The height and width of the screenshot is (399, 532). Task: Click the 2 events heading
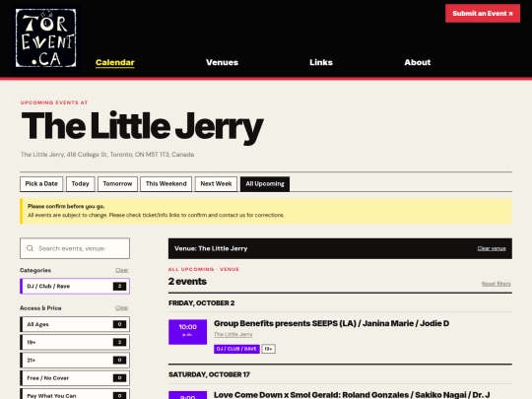pyautogui.click(x=187, y=281)
